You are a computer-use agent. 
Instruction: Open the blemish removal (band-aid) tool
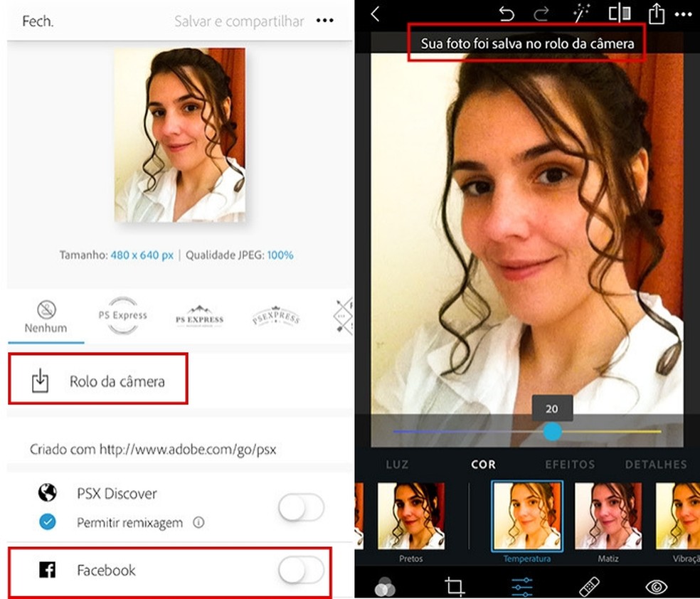pos(589,585)
